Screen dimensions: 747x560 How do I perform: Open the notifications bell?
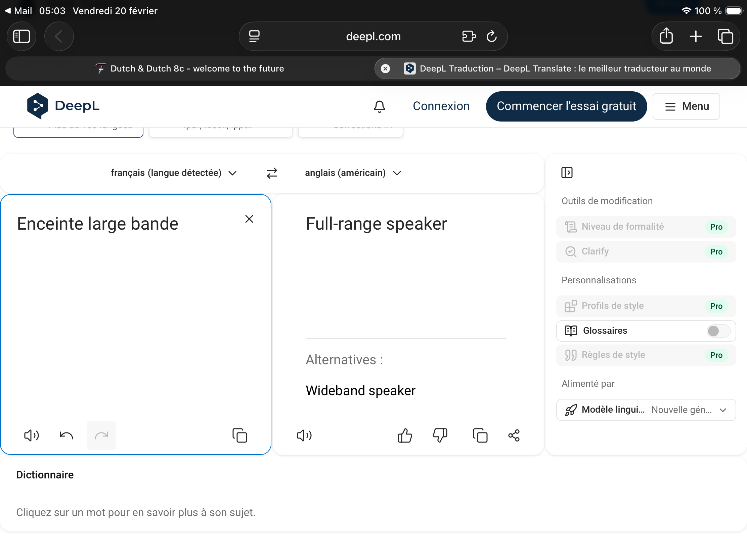379,106
